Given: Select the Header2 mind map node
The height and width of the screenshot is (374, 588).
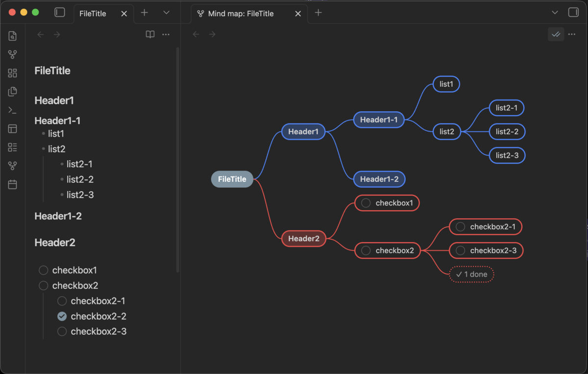Looking at the screenshot, I should [x=304, y=239].
